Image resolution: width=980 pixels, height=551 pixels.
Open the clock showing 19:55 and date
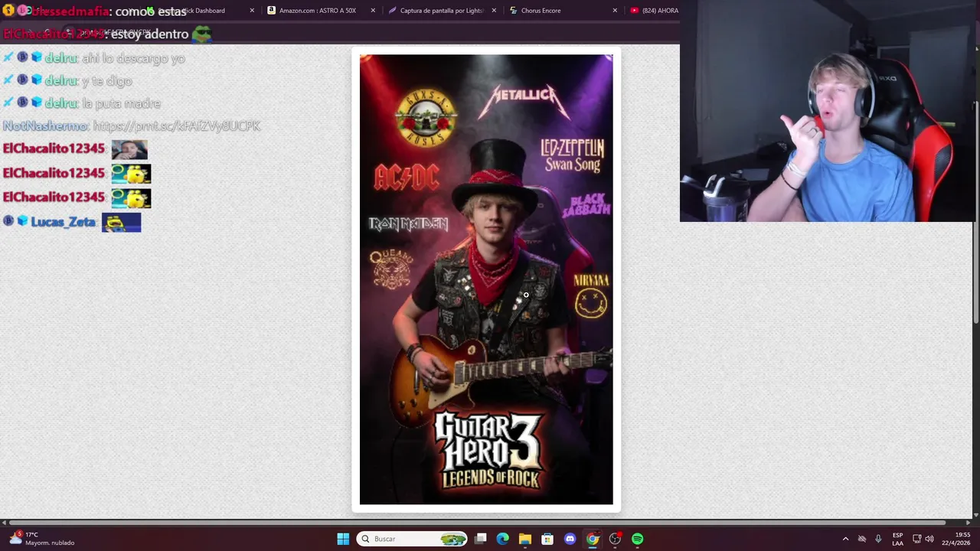pos(955,539)
